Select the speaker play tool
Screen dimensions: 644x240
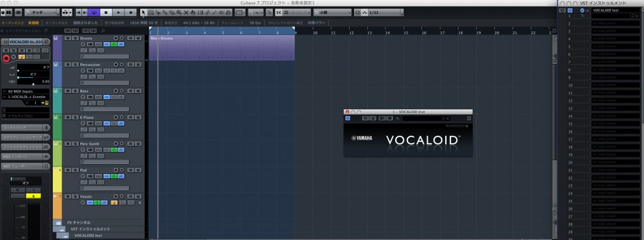(221, 13)
